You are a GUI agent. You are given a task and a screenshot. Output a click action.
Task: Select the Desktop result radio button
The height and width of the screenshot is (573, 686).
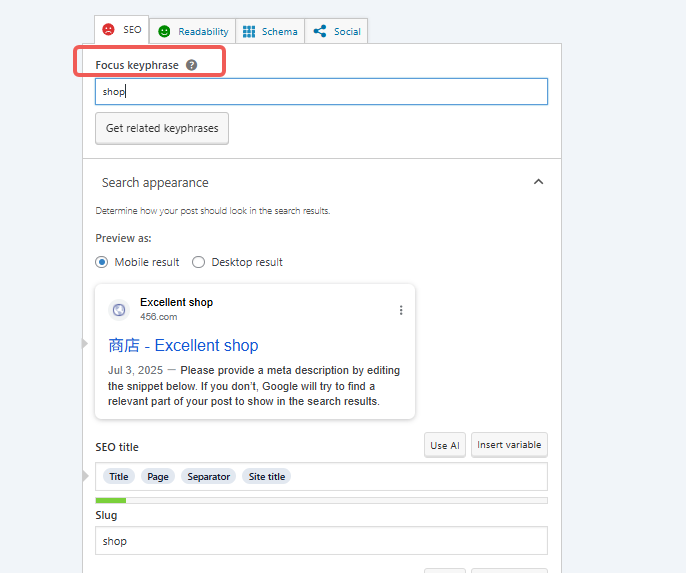(x=198, y=262)
